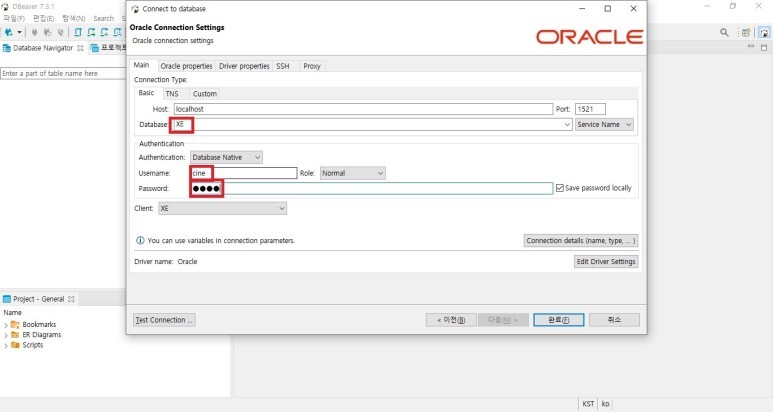The width and height of the screenshot is (773, 412).
Task: Click the Disconnect toolbar icon
Action: point(60,33)
